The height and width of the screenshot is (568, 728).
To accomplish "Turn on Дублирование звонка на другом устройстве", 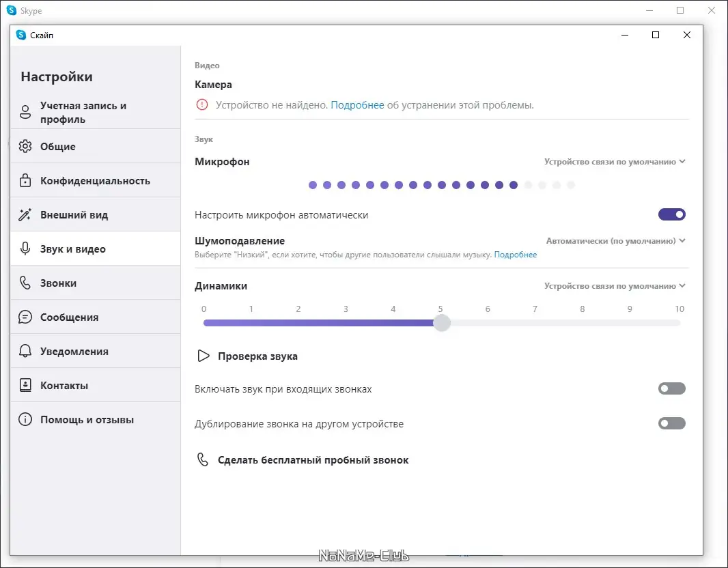I will pos(671,423).
